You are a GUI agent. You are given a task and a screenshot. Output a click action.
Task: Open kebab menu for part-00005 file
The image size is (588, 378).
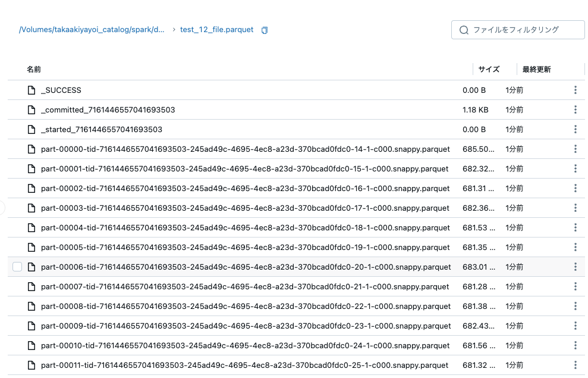point(576,247)
